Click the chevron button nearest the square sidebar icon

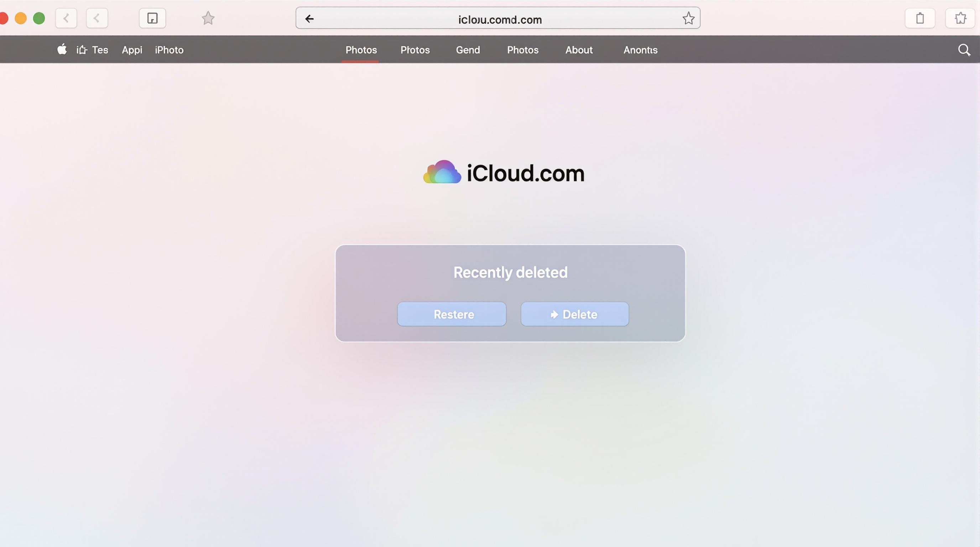click(97, 18)
